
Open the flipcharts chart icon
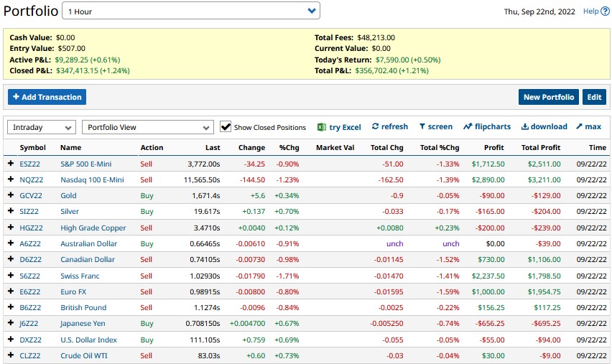pyautogui.click(x=468, y=126)
